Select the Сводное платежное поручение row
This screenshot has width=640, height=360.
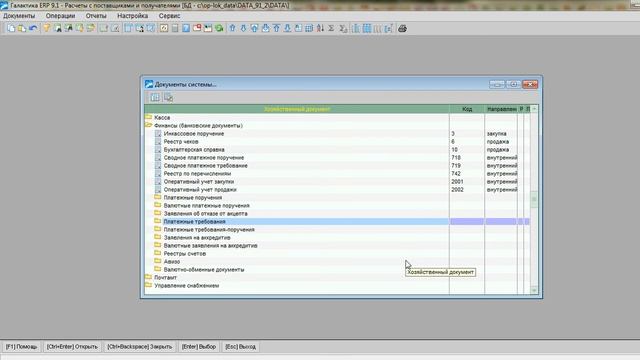[x=337, y=158]
